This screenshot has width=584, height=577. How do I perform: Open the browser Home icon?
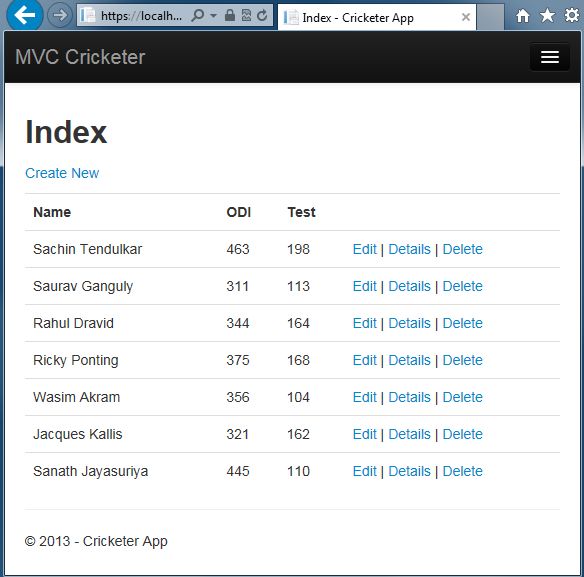point(523,16)
